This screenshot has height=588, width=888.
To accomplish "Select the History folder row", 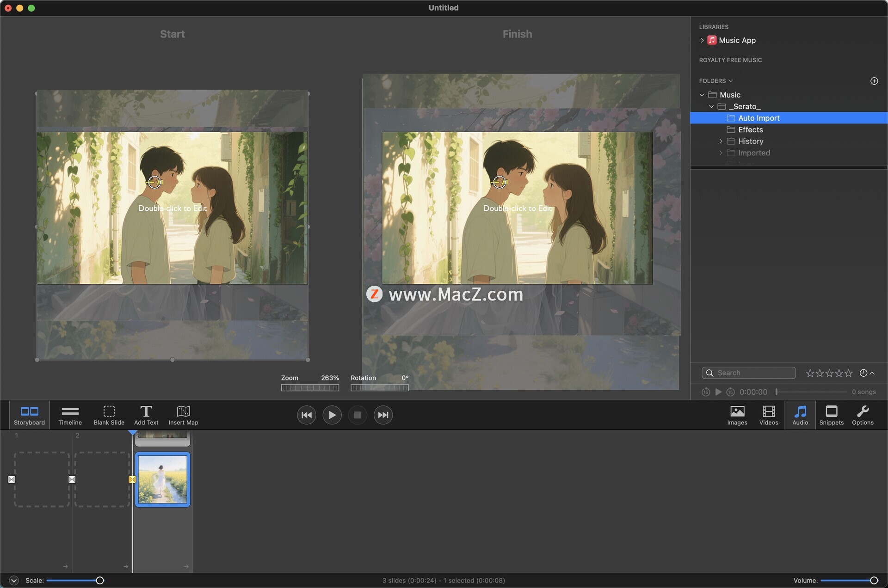I will (x=789, y=141).
